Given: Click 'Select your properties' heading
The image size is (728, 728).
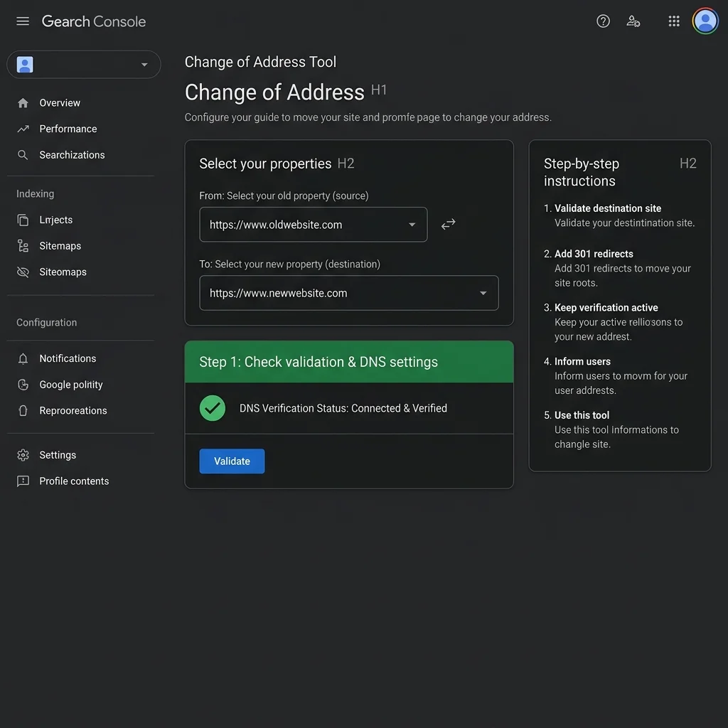Looking at the screenshot, I should [x=265, y=164].
